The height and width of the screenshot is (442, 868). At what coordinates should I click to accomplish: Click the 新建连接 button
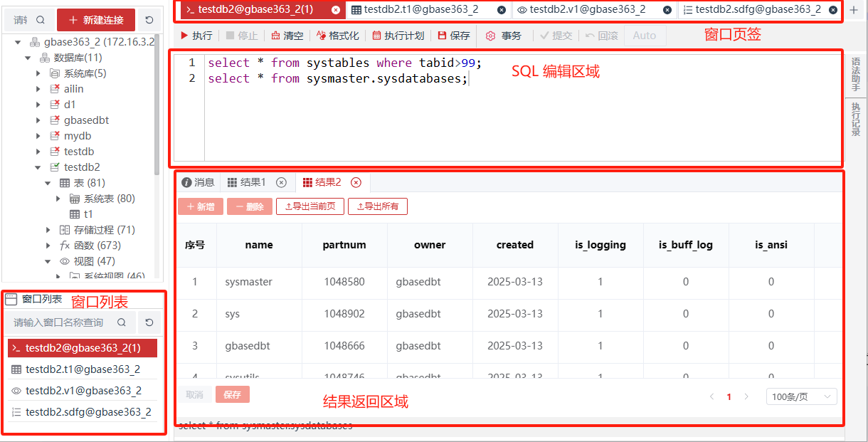[x=96, y=20]
